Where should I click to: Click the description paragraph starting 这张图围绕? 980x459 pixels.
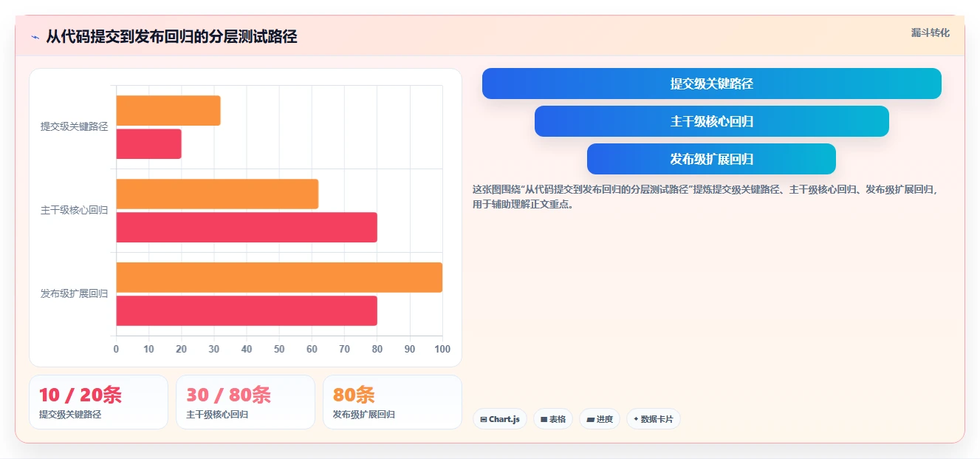[705, 197]
